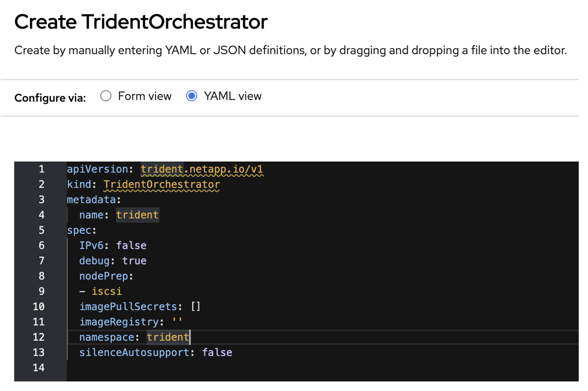Screen dimensions: 588x391
Task: Click the Create TridentOrchestrator heading
Action: click(141, 21)
